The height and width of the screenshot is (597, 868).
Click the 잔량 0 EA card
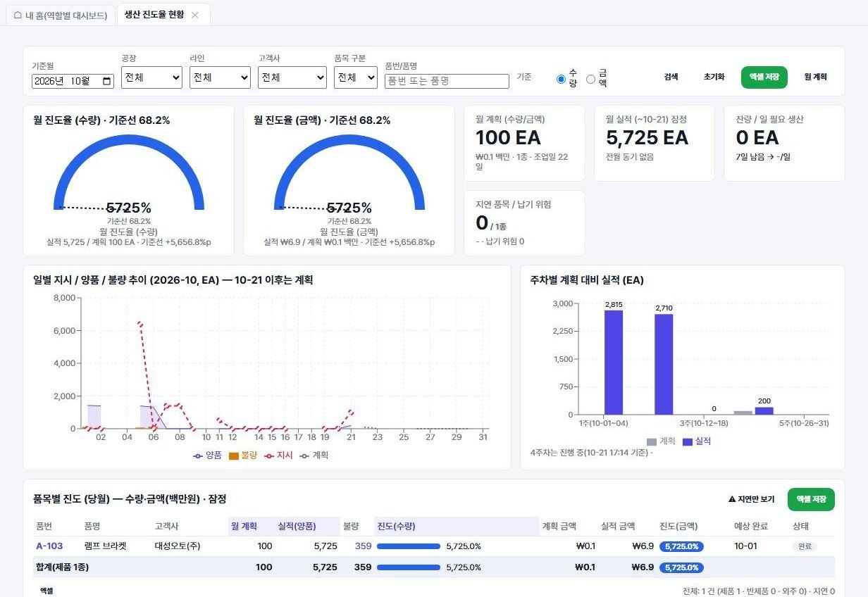tap(784, 144)
